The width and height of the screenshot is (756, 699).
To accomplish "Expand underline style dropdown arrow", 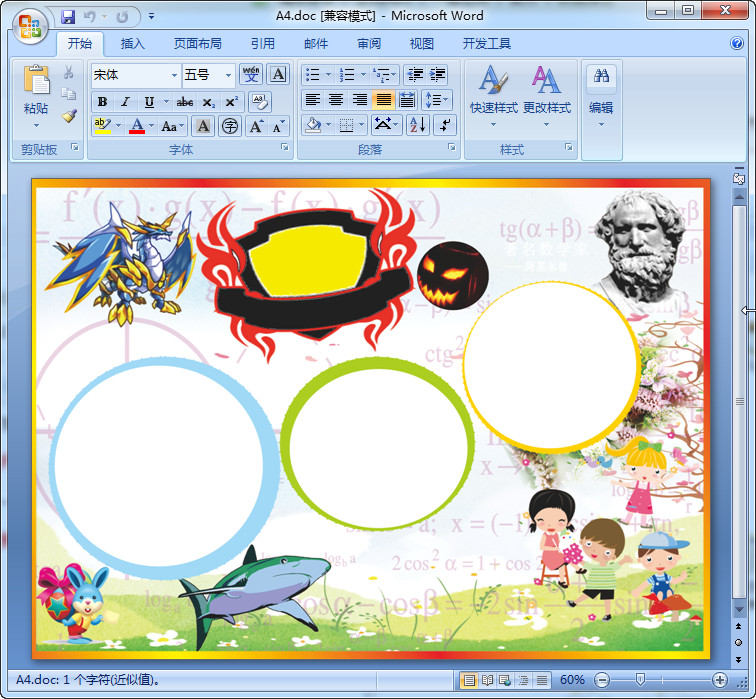I will tap(166, 102).
